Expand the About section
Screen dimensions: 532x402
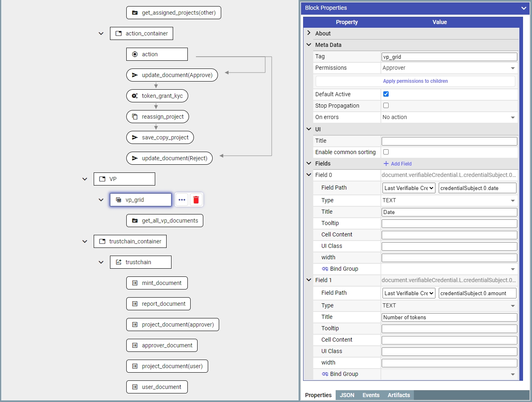pyautogui.click(x=309, y=33)
